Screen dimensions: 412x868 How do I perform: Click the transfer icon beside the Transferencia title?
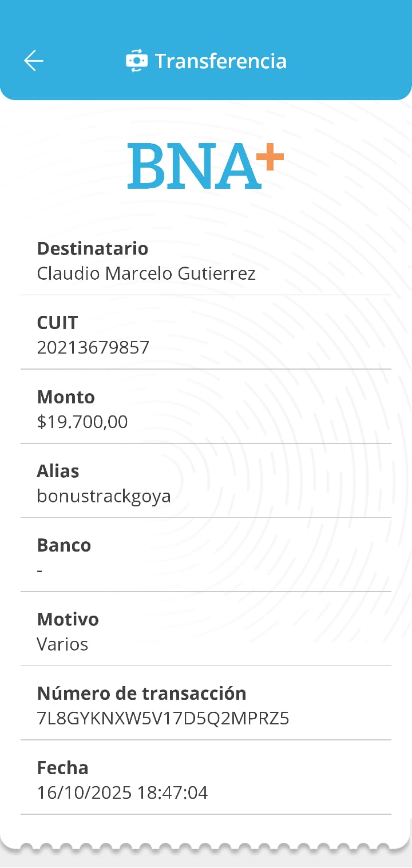[137, 61]
